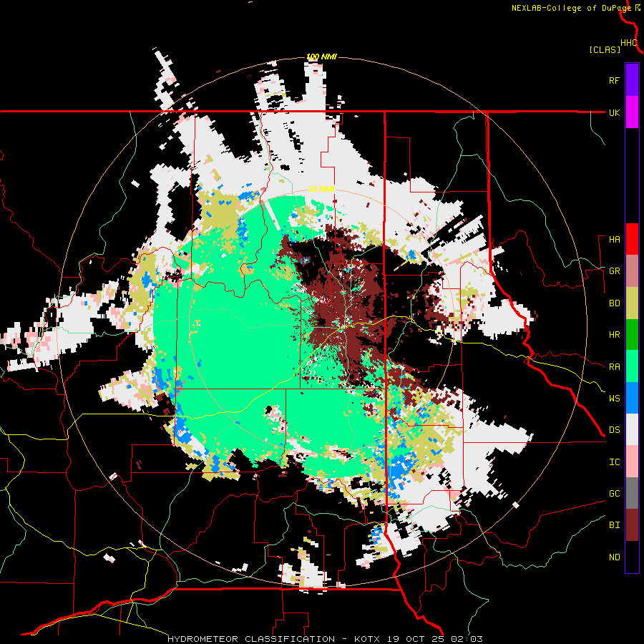The width and height of the screenshot is (644, 644).
Task: Click the RF purple legend swatch
Action: pyautogui.click(x=632, y=79)
